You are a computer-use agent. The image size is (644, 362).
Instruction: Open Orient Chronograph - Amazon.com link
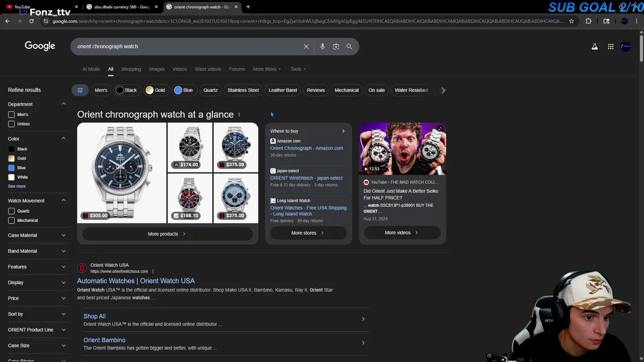[x=306, y=148]
